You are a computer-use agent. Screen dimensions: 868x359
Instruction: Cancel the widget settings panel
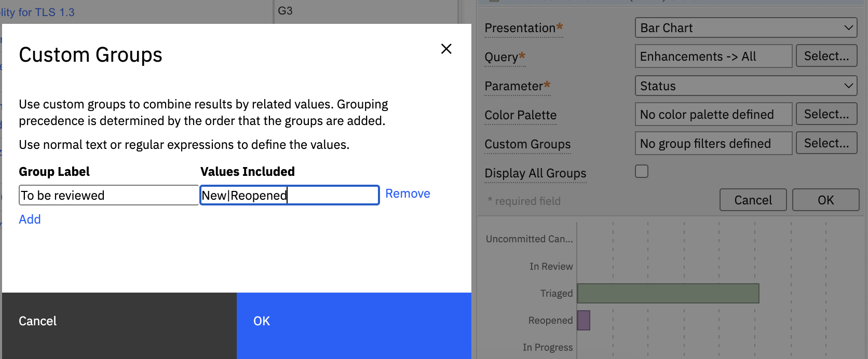(x=753, y=200)
